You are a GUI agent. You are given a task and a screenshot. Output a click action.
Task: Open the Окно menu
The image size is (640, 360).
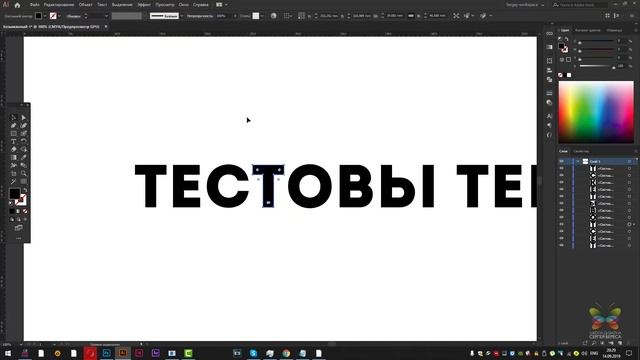[184, 5]
